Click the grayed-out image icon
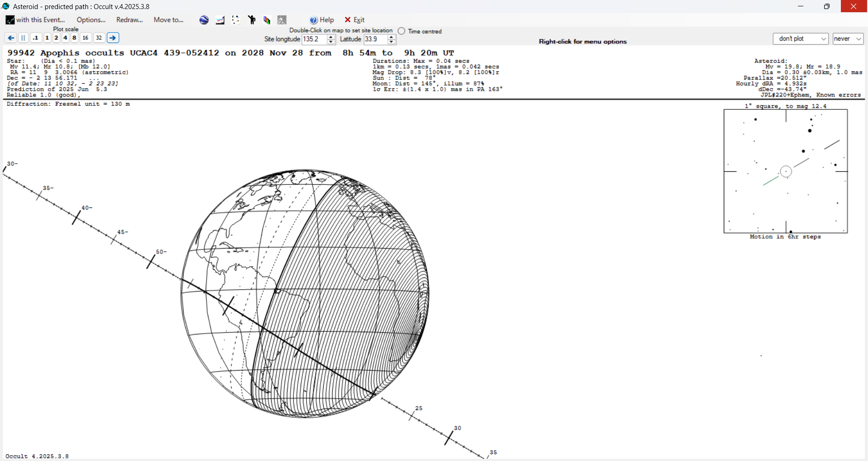Screen dimensions: 868x461 click(x=282, y=20)
